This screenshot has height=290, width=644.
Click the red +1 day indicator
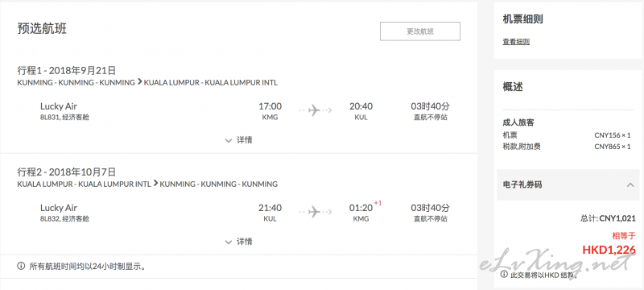pos(378,203)
